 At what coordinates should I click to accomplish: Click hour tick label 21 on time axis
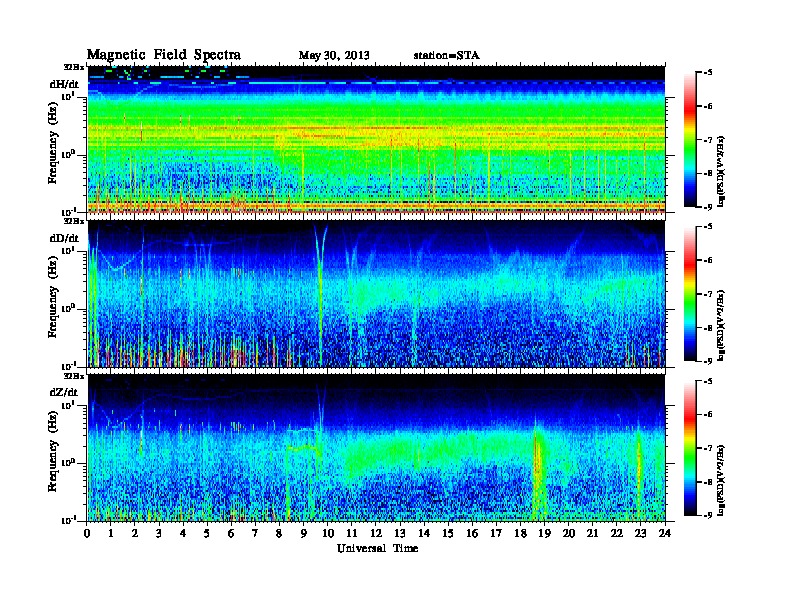point(592,533)
